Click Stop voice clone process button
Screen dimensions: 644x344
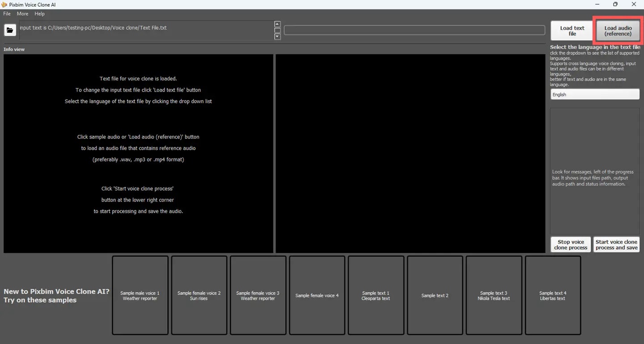[x=571, y=245]
